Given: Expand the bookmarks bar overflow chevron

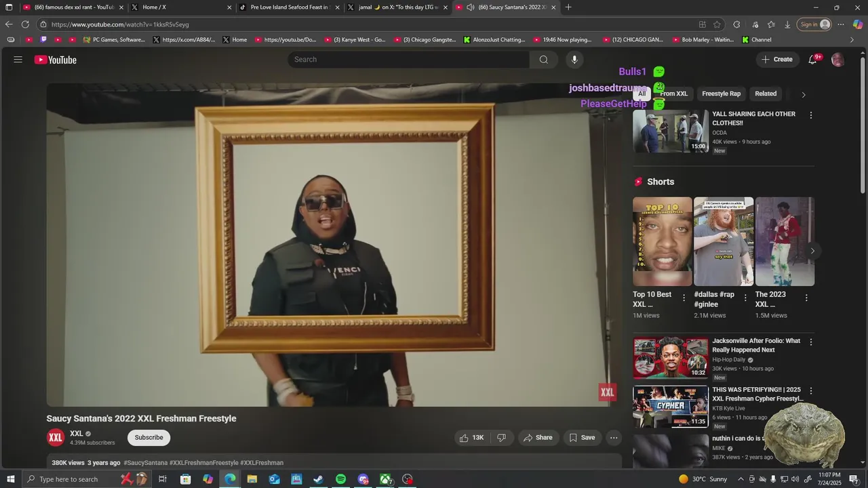Looking at the screenshot, I should (x=852, y=40).
